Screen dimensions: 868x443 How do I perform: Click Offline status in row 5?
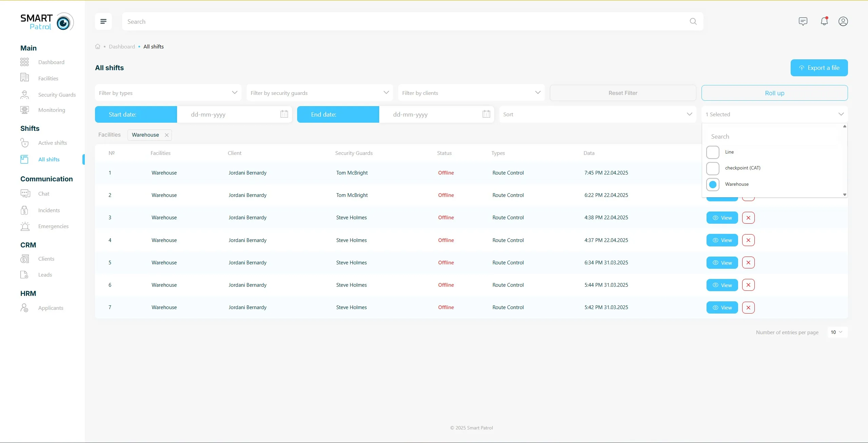click(x=446, y=262)
